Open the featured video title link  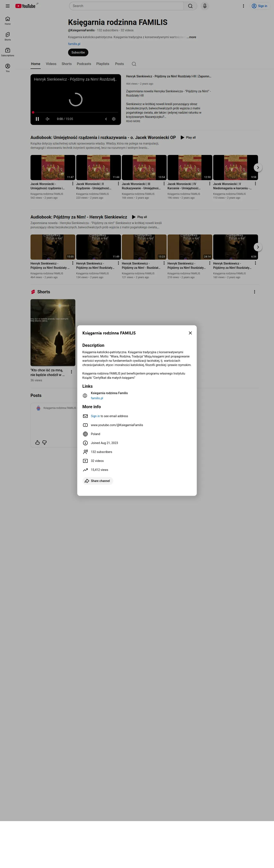coord(169,77)
